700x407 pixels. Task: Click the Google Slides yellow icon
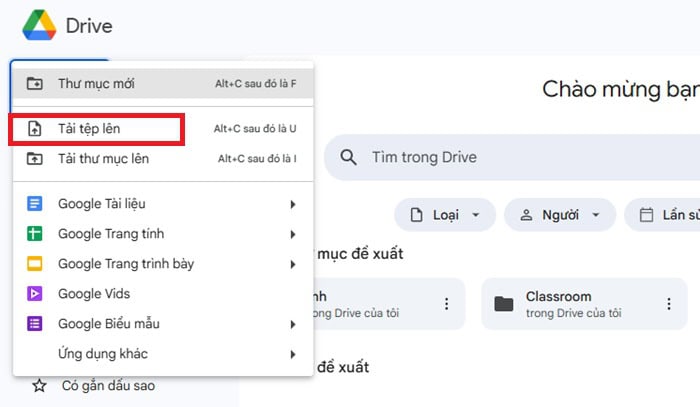click(x=34, y=263)
